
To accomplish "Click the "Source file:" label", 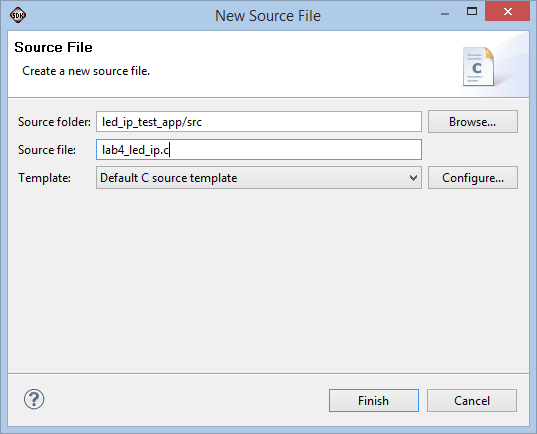I will point(47,150).
